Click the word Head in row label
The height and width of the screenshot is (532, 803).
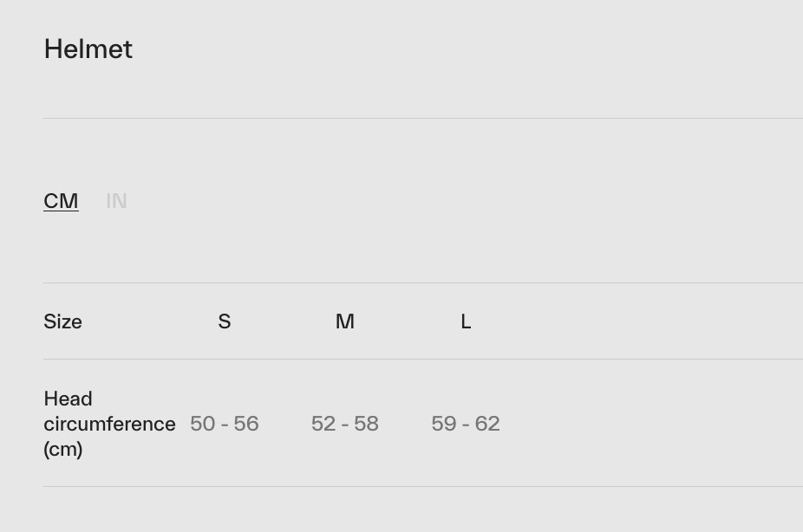[68, 399]
